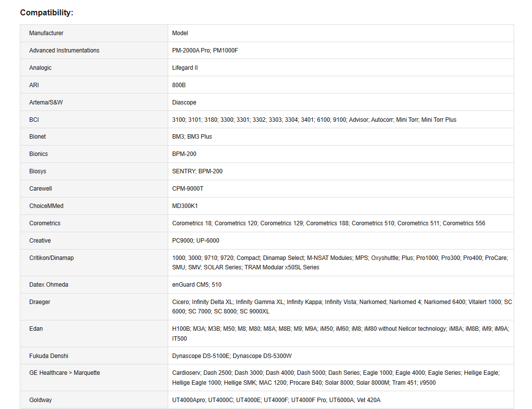Select the ARI manufacturer cell
Image resolution: width=532 pixels, height=409 pixels.
(34, 85)
